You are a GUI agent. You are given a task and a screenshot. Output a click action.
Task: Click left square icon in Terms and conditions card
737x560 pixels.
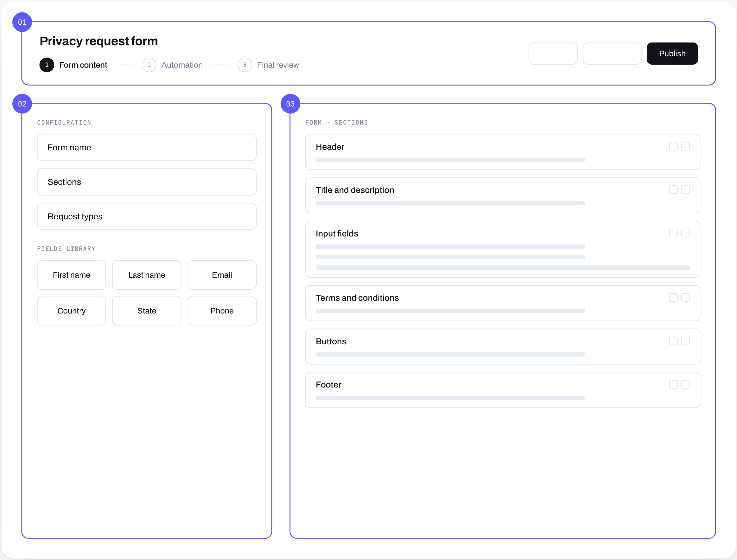pyautogui.click(x=673, y=297)
